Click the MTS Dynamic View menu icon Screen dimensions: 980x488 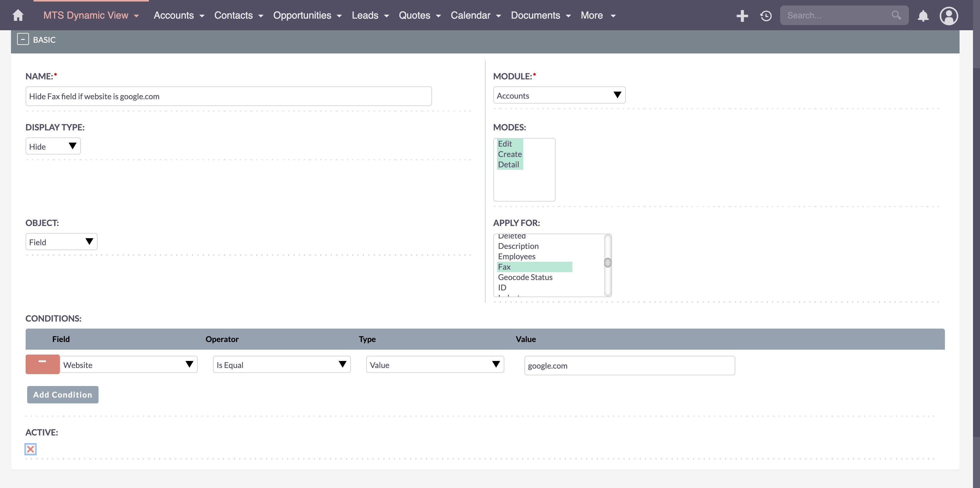(138, 15)
